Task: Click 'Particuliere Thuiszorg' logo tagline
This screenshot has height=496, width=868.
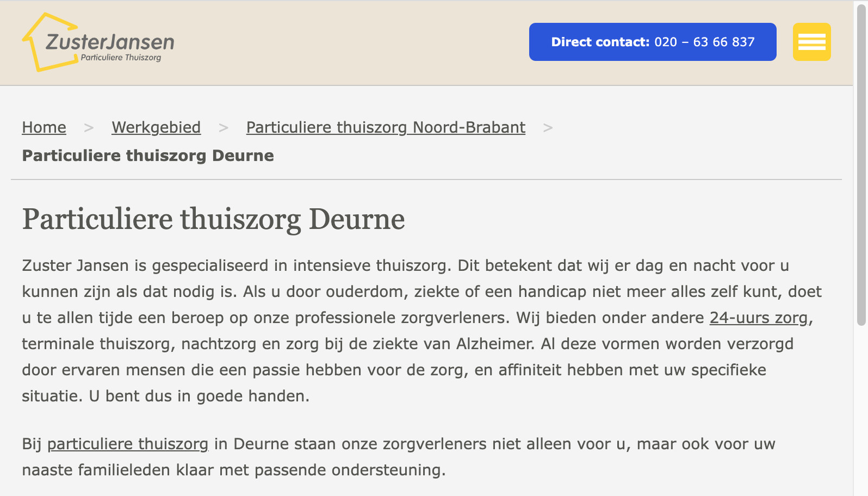Action: coord(121,58)
